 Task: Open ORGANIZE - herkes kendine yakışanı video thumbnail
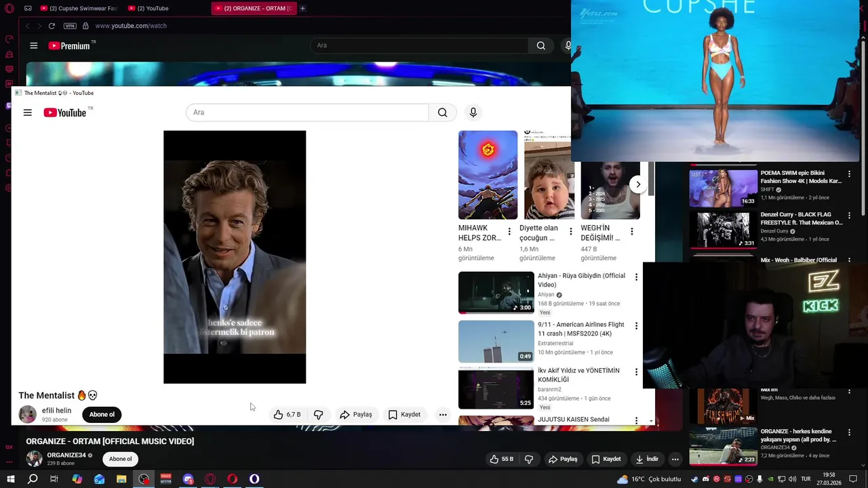pyautogui.click(x=724, y=446)
